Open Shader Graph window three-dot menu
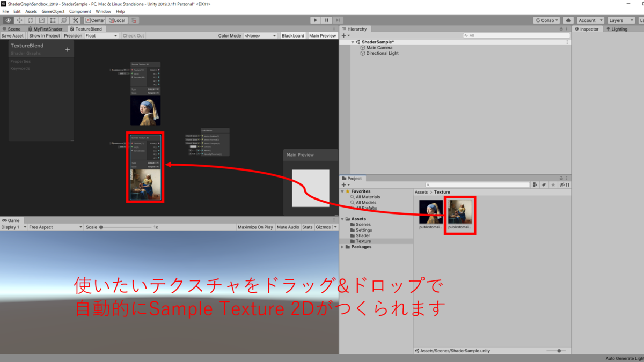The image size is (644, 362). [x=334, y=29]
